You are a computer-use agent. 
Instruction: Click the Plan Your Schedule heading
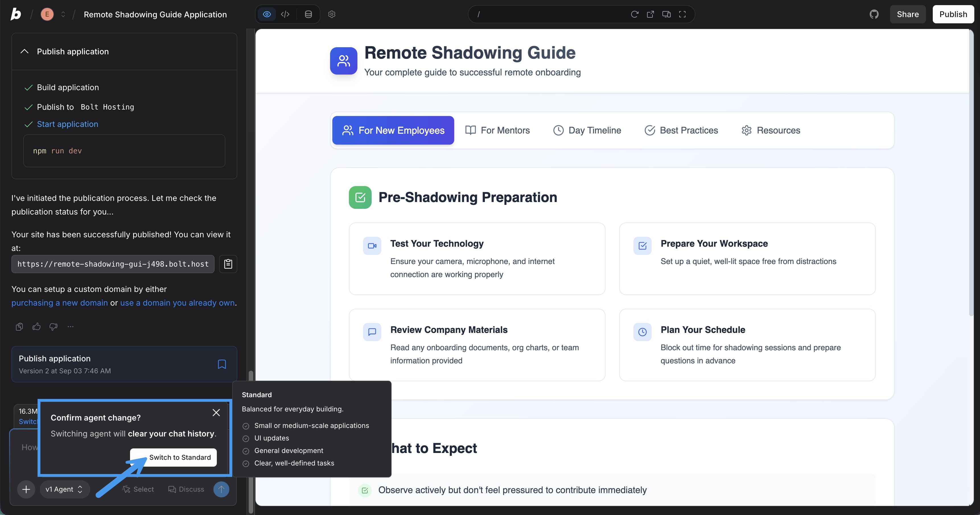[x=703, y=330]
